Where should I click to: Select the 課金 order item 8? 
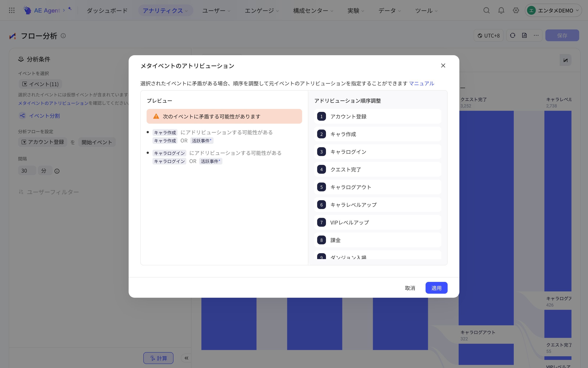pyautogui.click(x=378, y=240)
